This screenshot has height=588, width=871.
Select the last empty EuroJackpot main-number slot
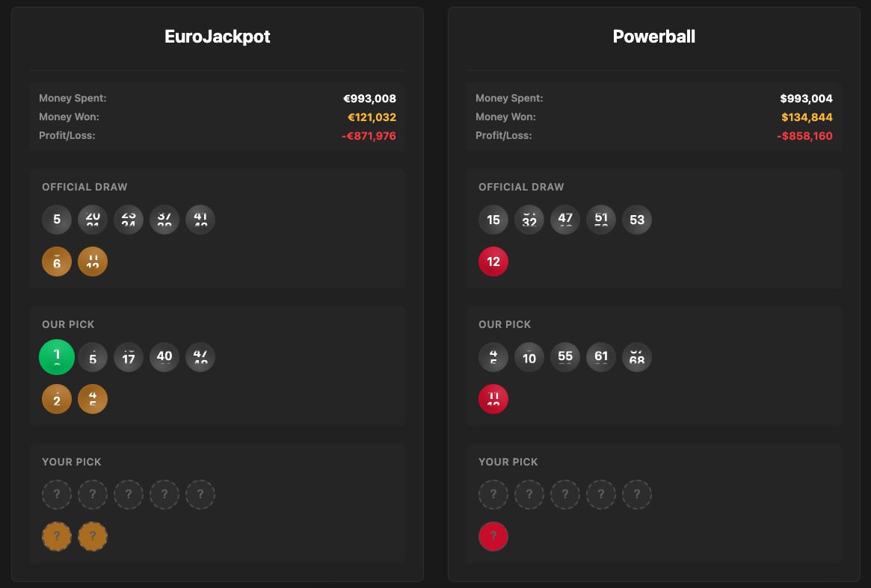pos(200,495)
